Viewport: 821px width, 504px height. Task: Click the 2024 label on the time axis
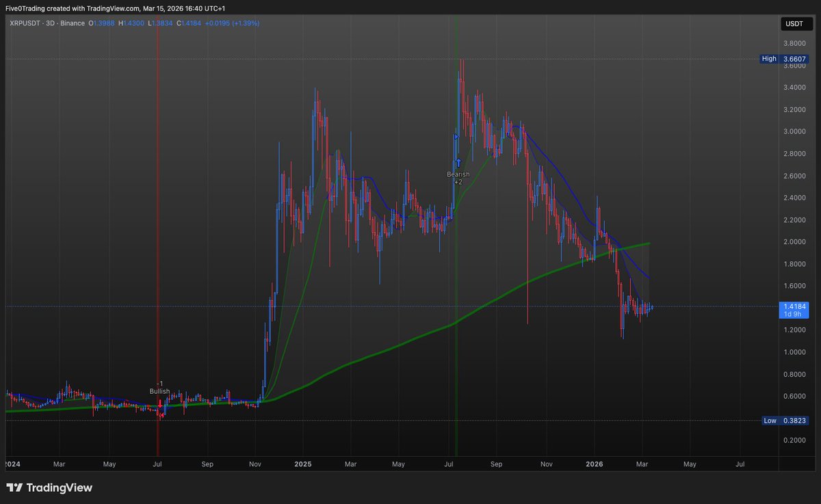point(12,464)
